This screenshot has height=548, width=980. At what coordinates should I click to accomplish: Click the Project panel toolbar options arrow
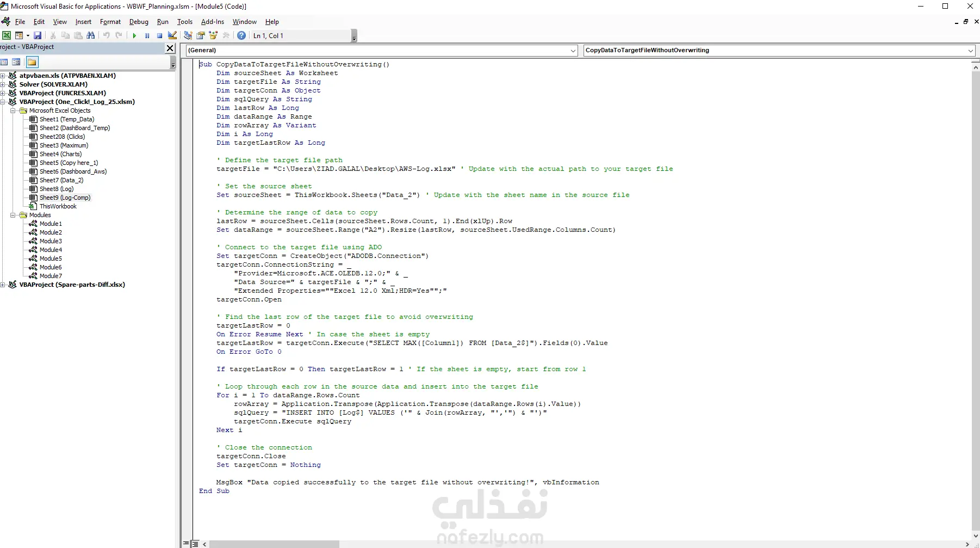(173, 64)
